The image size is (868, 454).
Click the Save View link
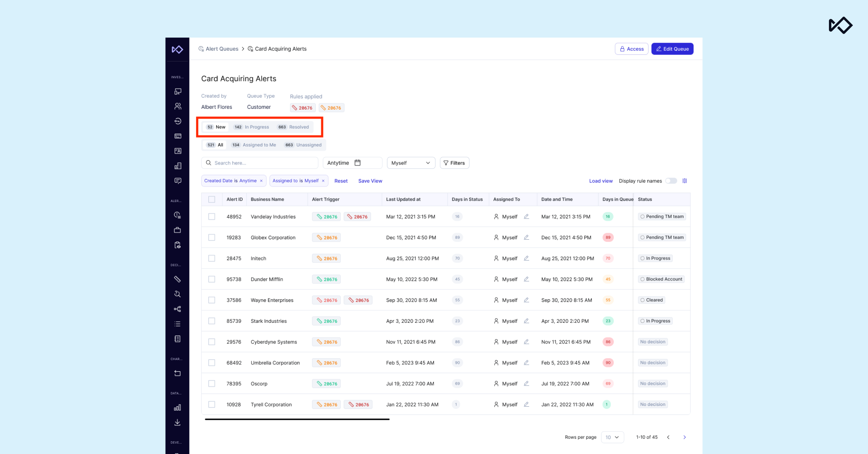point(370,181)
